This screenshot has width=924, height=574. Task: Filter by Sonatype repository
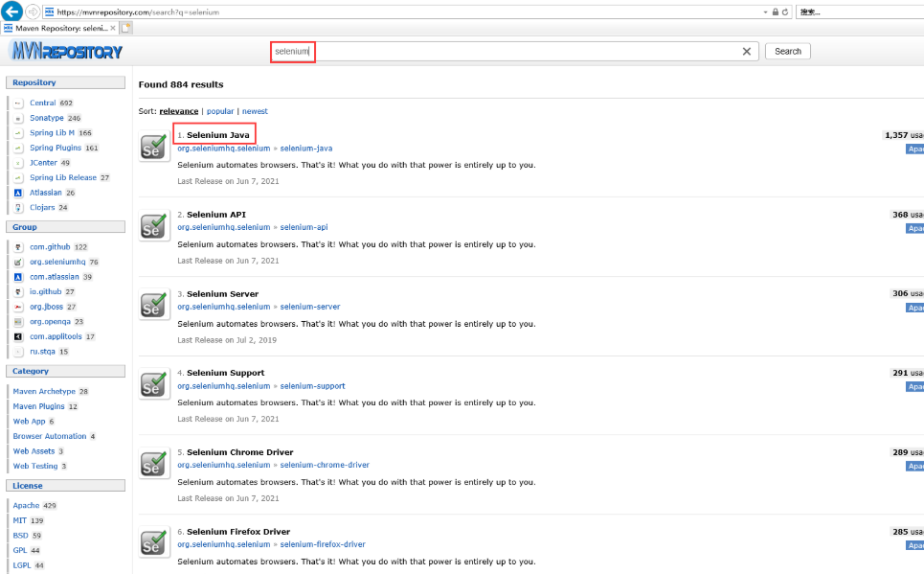pyautogui.click(x=47, y=118)
